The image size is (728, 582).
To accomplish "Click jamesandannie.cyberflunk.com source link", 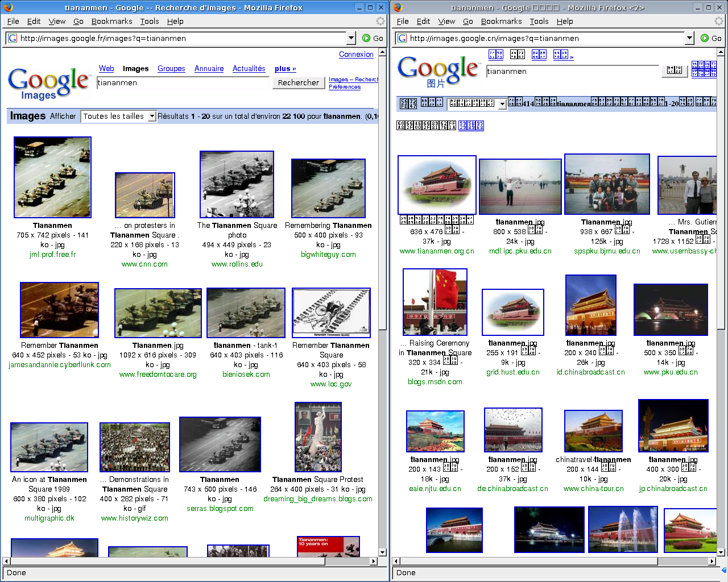I will (60, 365).
